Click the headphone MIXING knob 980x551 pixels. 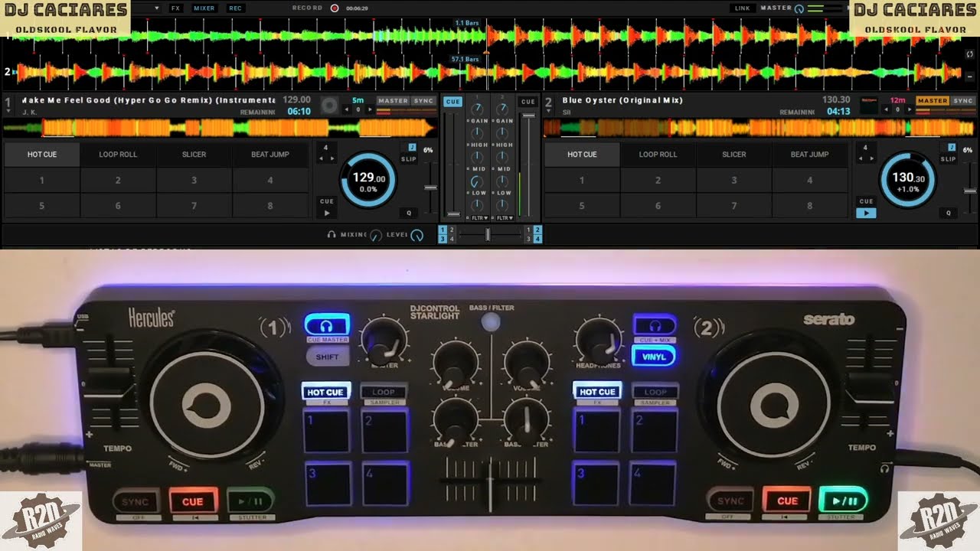click(376, 236)
